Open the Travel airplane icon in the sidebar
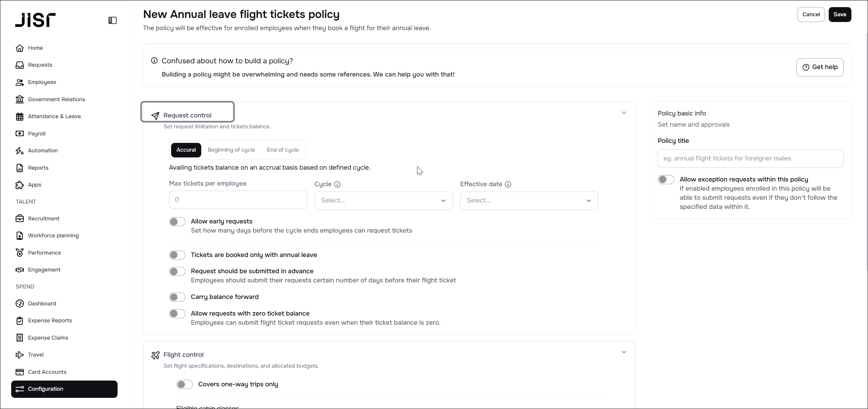The width and height of the screenshot is (868, 409). click(20, 354)
